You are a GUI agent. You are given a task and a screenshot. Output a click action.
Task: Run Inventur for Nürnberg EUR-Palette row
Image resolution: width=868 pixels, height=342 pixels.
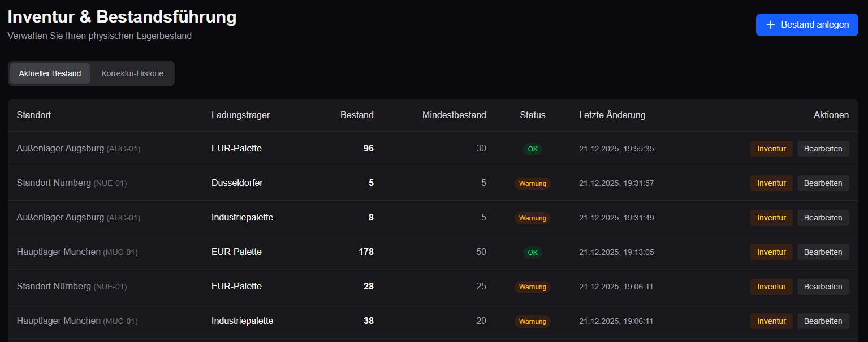tap(771, 287)
